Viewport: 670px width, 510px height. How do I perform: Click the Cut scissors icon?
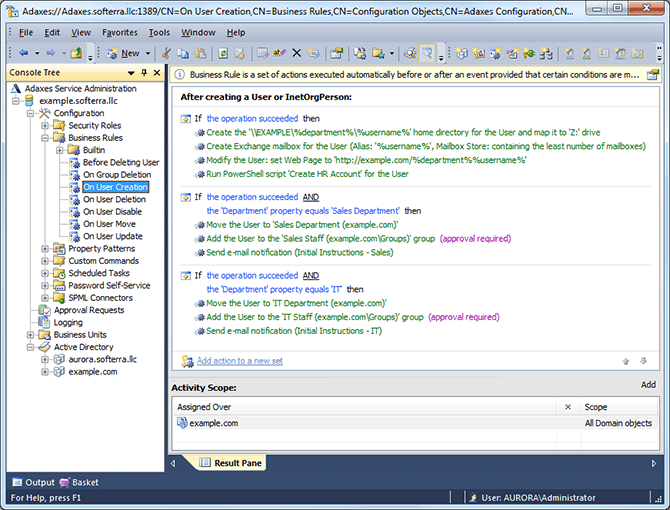point(166,53)
